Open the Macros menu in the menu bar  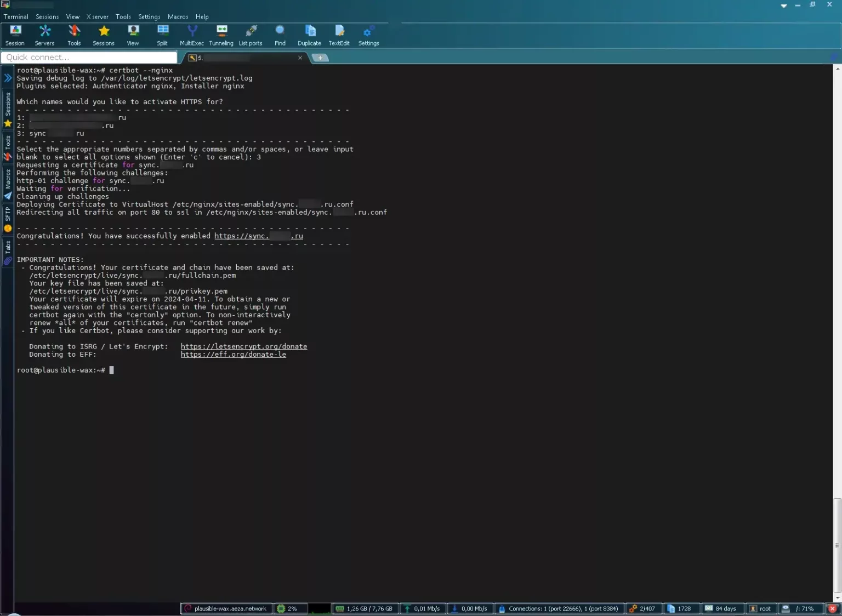178,17
